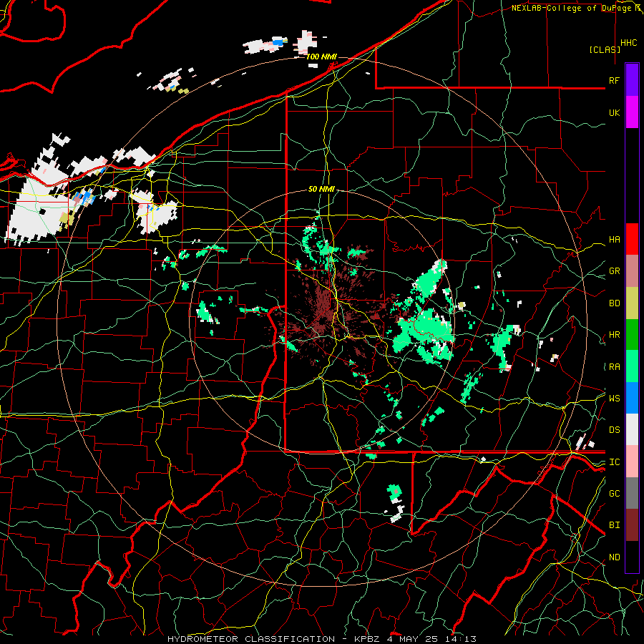Viewport: 644px width, 644px height.
Task: Click the BI legend label
Action: 614,525
